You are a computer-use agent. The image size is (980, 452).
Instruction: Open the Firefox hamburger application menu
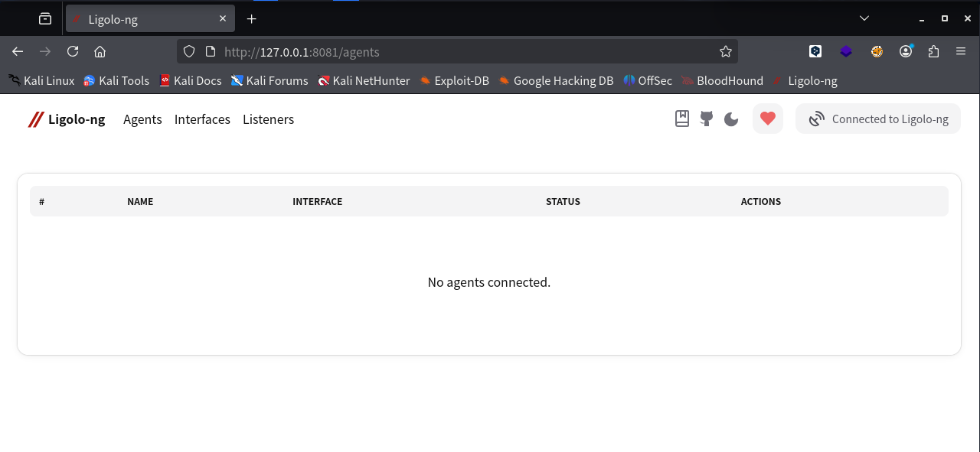coord(961,51)
